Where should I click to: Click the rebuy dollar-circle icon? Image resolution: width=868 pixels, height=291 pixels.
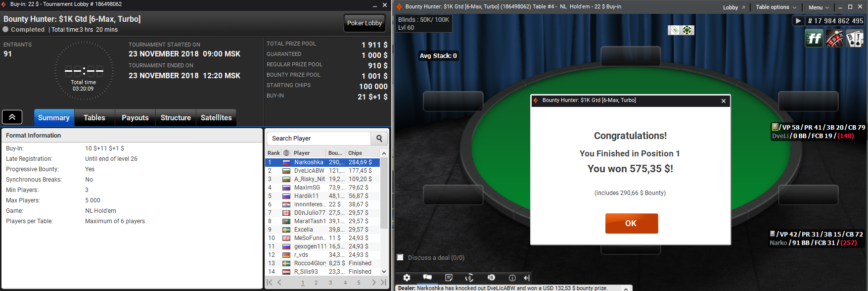point(469,278)
